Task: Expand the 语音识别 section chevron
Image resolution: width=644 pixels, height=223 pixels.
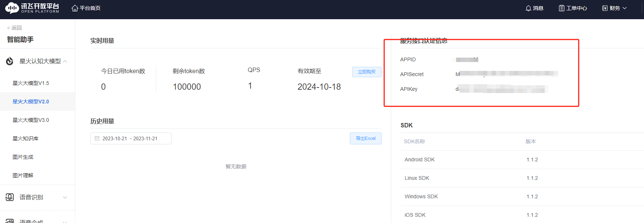Action: [65, 198]
